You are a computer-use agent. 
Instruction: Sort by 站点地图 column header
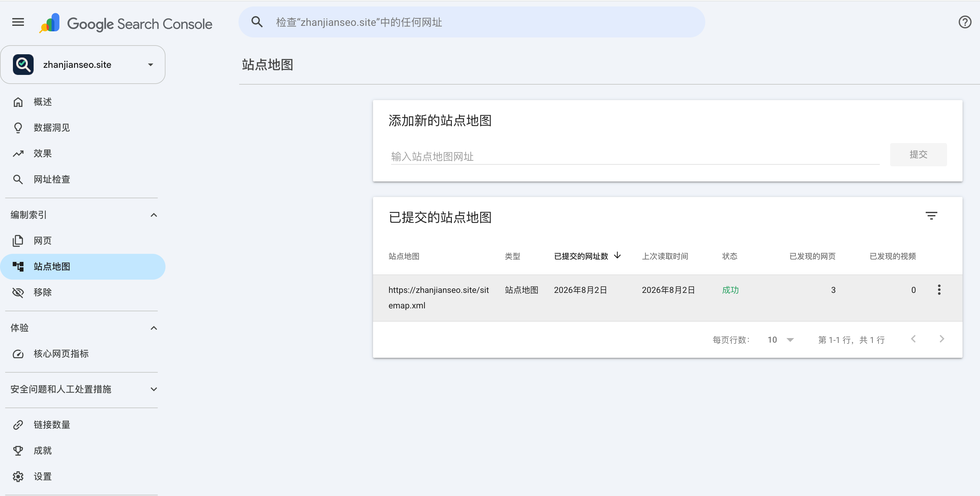tap(404, 256)
